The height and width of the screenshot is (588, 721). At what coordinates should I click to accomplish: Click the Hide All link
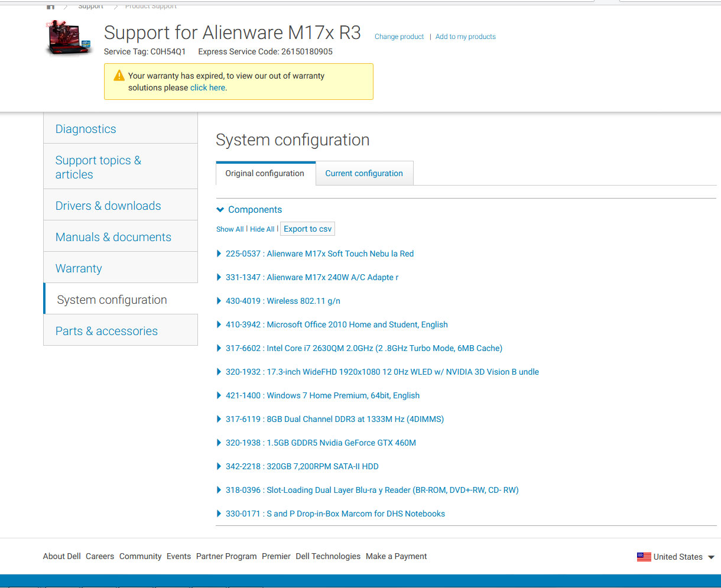click(x=262, y=229)
